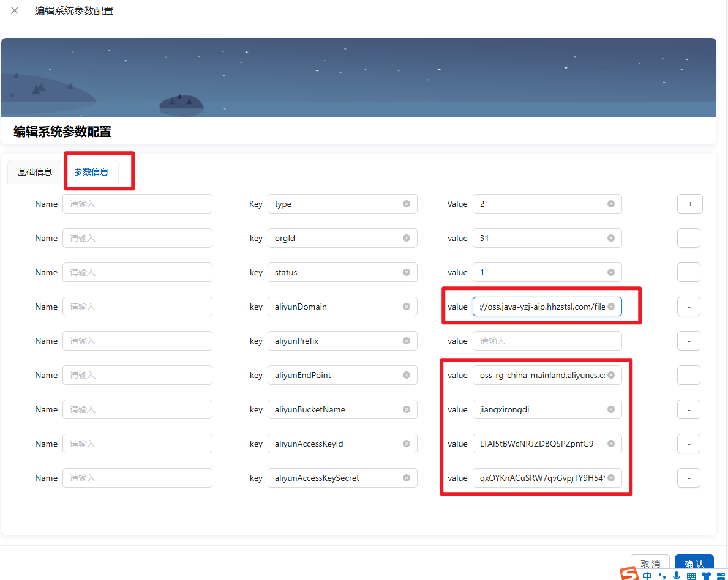
Task: Click the empty aliyunPrefix value input
Action: [x=547, y=341]
